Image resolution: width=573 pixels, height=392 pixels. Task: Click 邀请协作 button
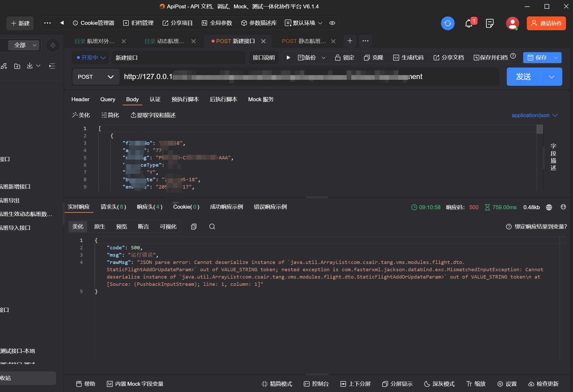[x=546, y=23]
